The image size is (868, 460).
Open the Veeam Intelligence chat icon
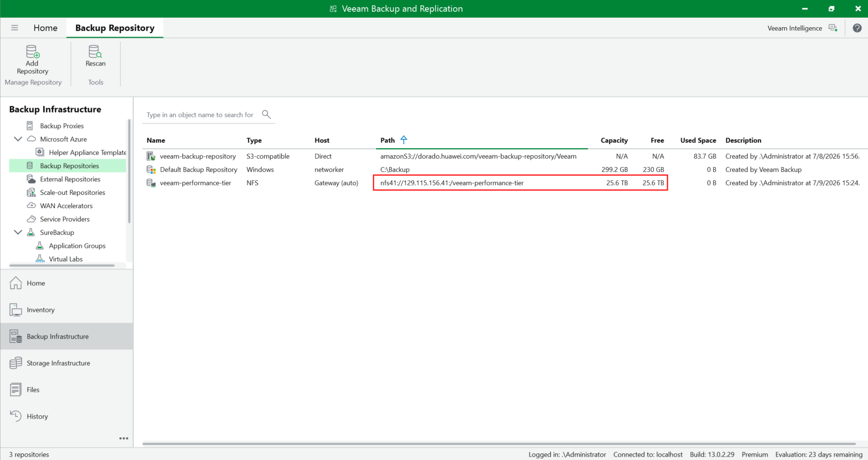coord(833,28)
